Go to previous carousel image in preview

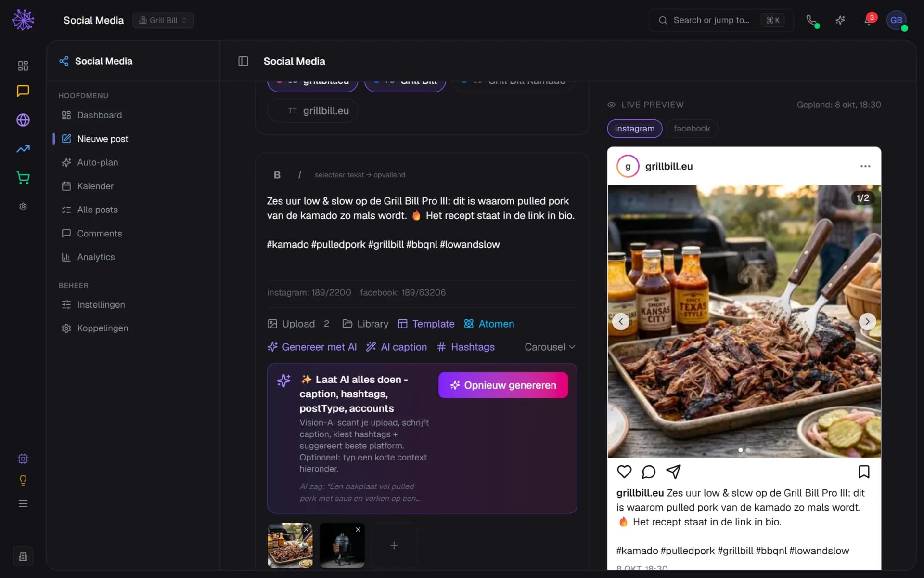[621, 321]
